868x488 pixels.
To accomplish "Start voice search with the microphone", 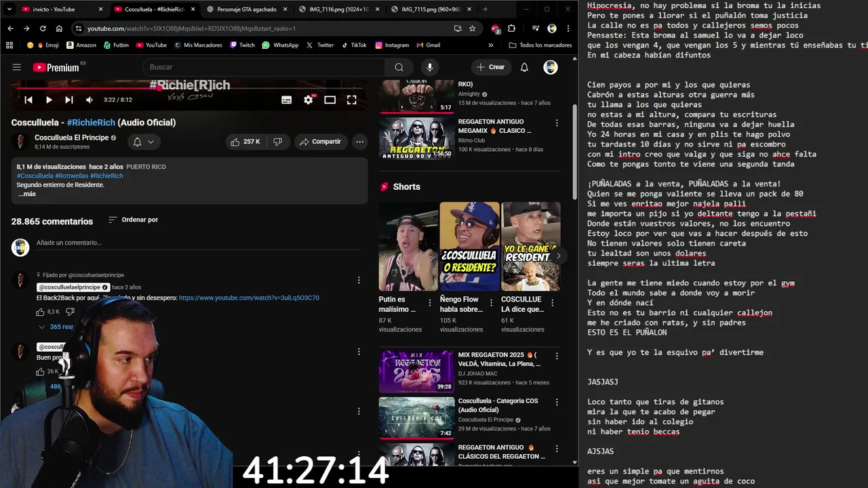I will (429, 67).
